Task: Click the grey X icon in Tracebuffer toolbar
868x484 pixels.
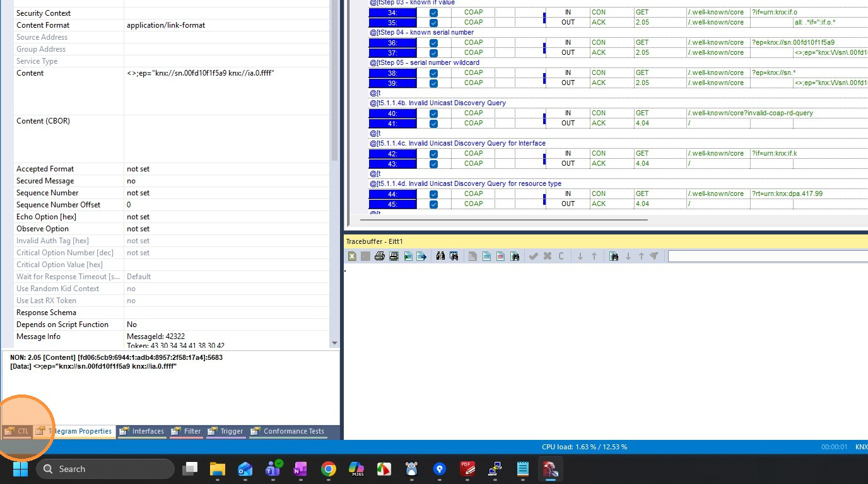Action: [547, 256]
